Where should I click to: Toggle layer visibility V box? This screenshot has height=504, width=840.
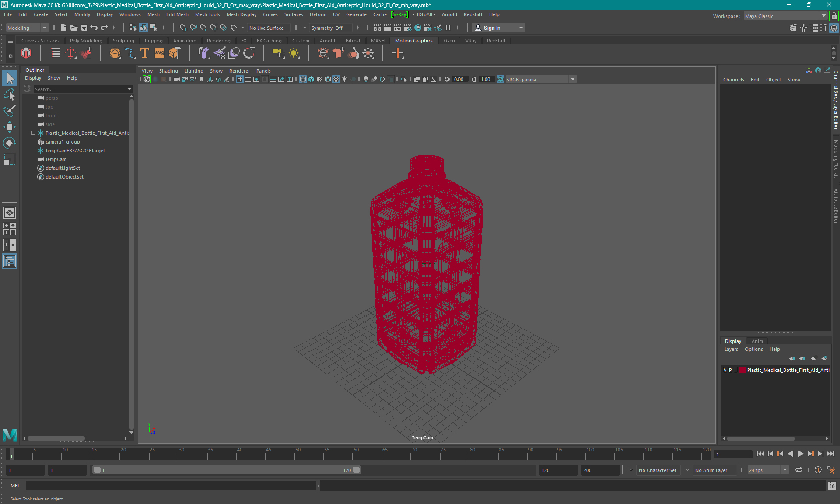tap(725, 370)
